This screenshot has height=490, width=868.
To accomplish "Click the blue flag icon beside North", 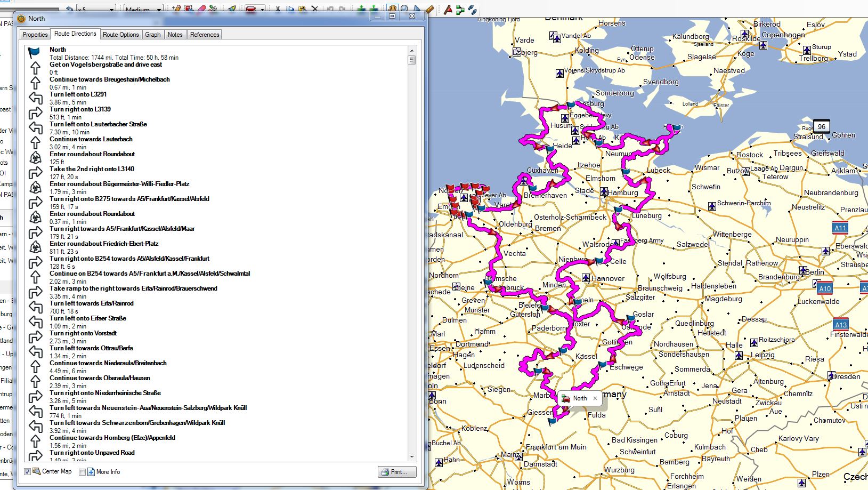I will click(x=34, y=53).
